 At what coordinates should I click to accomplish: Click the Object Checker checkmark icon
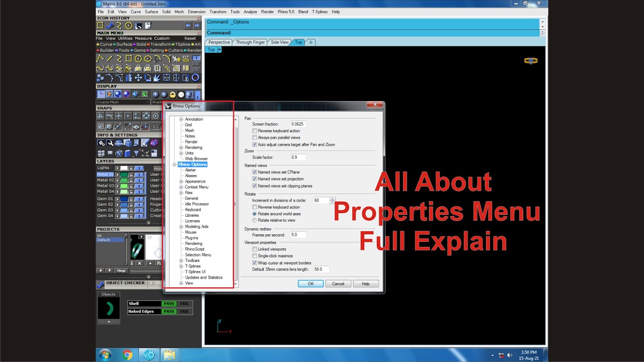click(100, 285)
